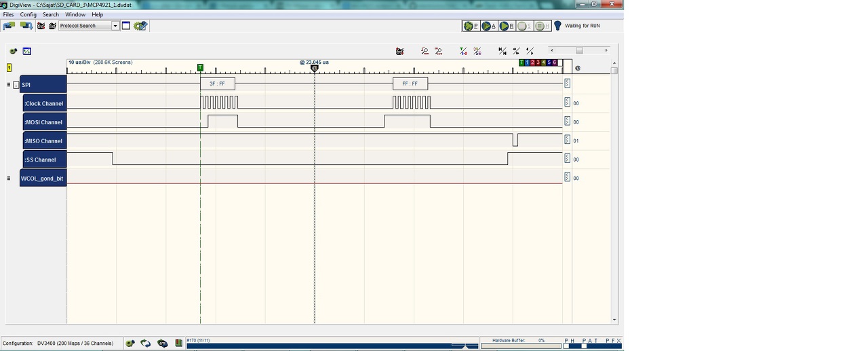Open the gear-and-pencil configuration editor icon
Image resolution: width=868 pixels, height=351 pixels.
click(x=140, y=26)
